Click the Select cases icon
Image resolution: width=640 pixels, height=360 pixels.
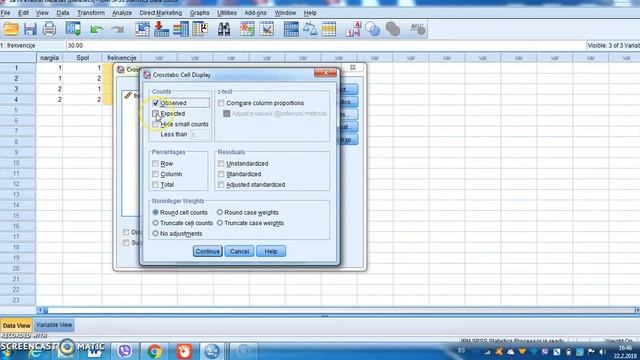(x=329, y=29)
